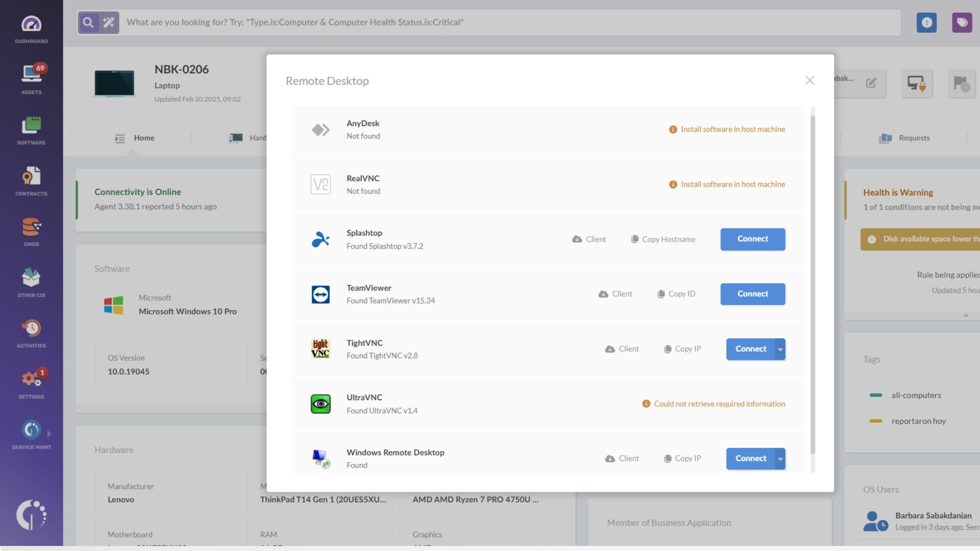Click the magic wand search icon
The width and height of the screenshot is (980, 551).
click(x=108, y=22)
